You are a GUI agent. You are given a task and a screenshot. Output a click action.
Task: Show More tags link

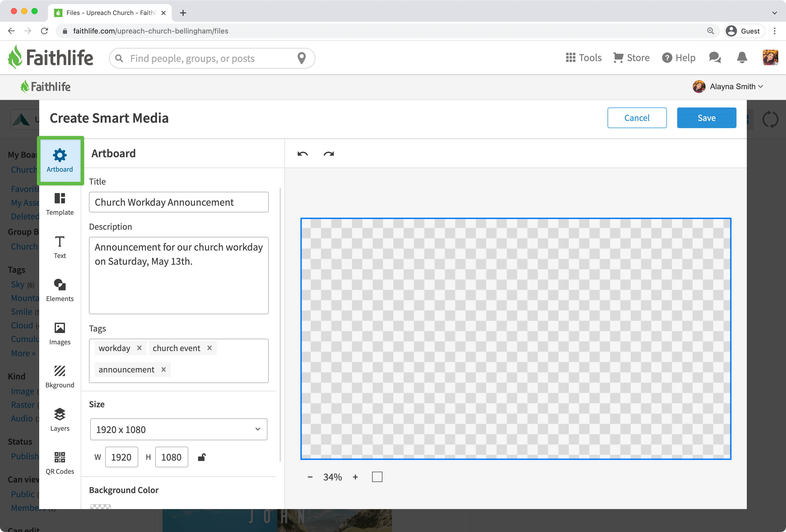click(x=23, y=353)
